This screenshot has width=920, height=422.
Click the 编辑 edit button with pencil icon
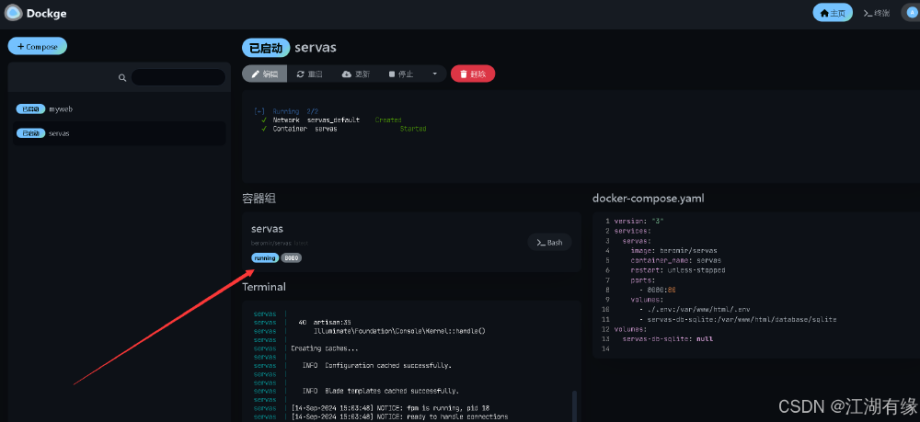coord(265,74)
